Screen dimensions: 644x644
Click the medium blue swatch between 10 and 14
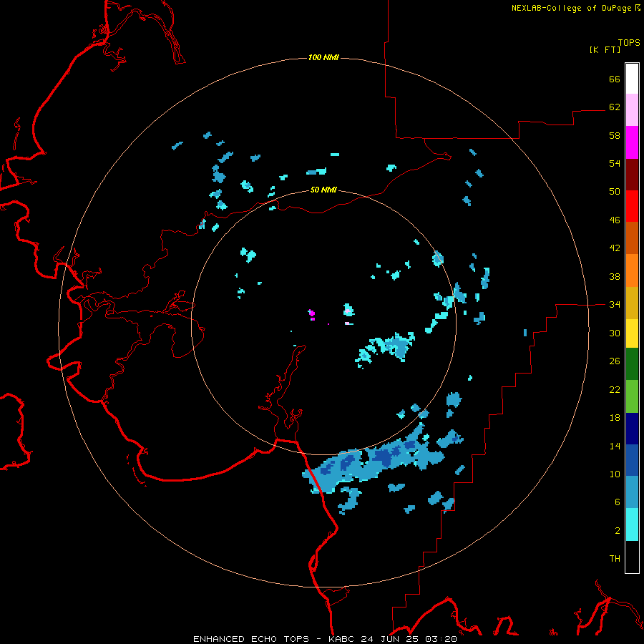[632, 460]
